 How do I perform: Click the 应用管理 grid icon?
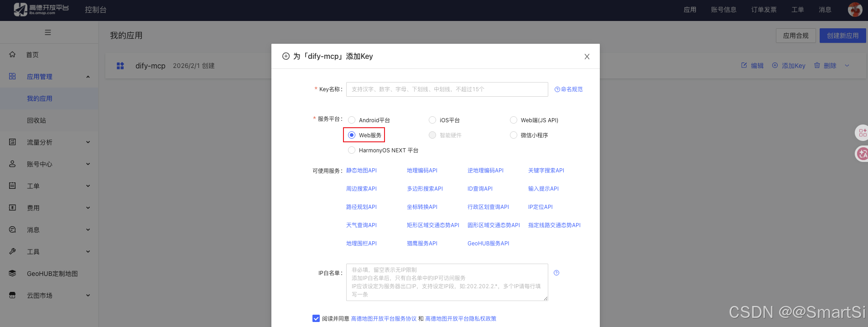[12, 76]
